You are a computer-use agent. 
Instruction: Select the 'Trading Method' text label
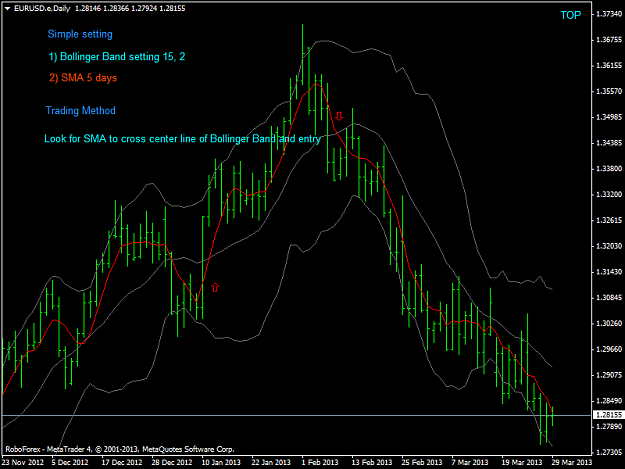click(x=81, y=110)
